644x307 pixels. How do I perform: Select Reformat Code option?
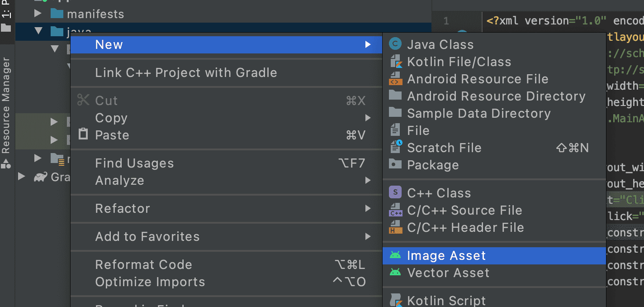(143, 264)
